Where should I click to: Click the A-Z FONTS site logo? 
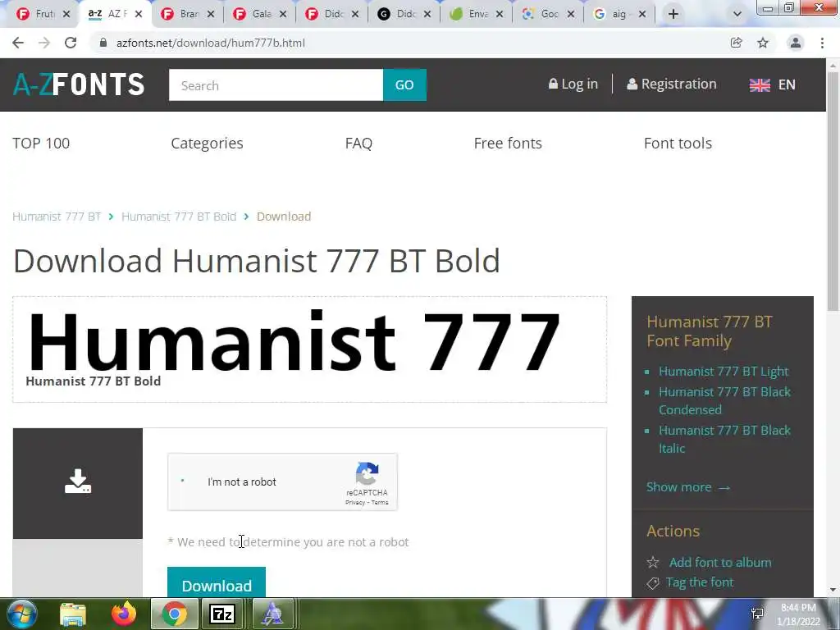pyautogui.click(x=79, y=84)
